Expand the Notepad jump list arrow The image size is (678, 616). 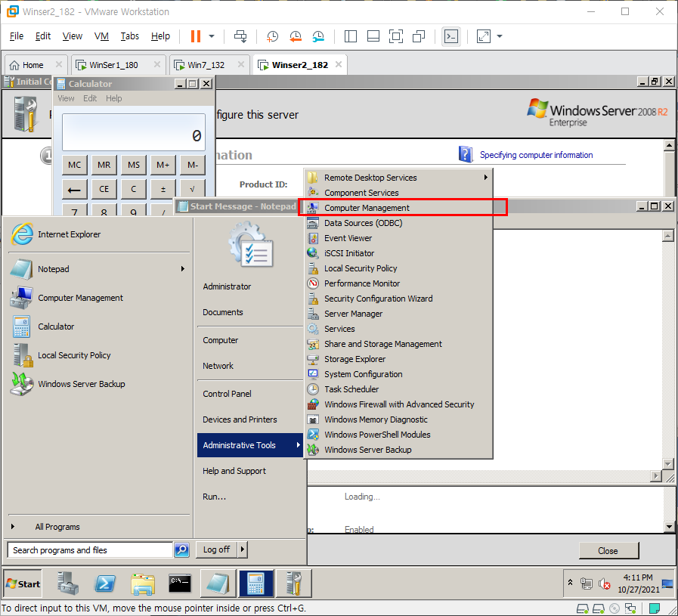tap(183, 269)
